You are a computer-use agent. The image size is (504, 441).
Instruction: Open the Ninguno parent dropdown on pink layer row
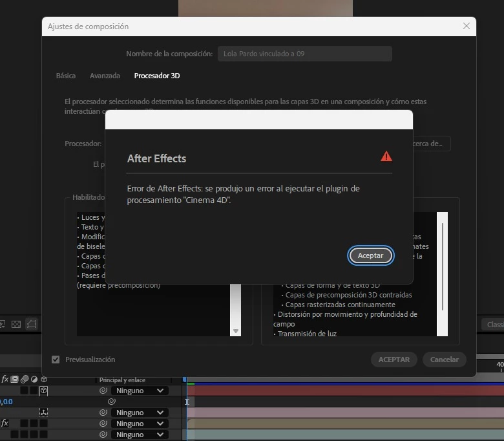tap(140, 413)
